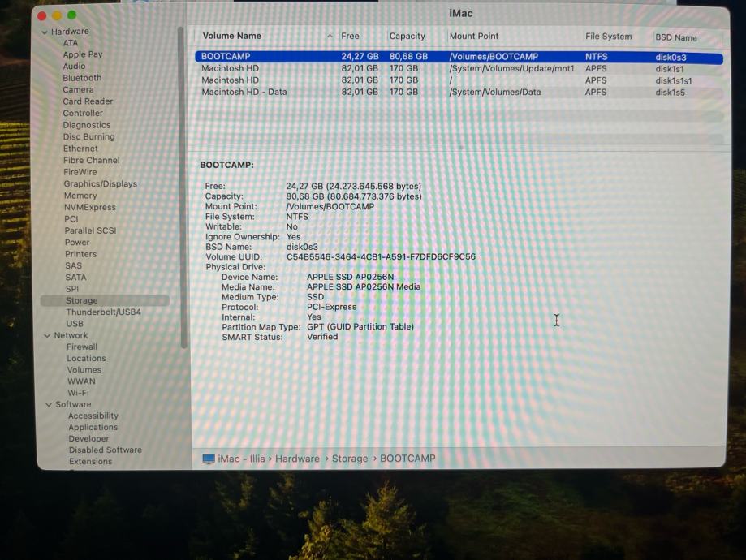The width and height of the screenshot is (746, 560).
Task: Select the BOOTCAMP volume row
Action: (459, 57)
